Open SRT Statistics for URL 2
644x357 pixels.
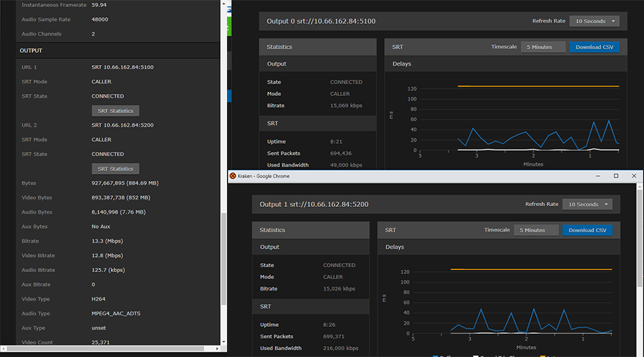point(115,169)
